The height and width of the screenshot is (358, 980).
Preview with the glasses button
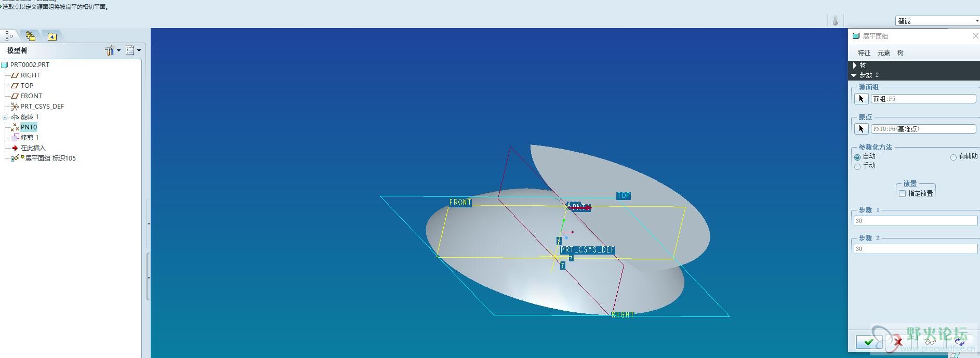(x=930, y=342)
